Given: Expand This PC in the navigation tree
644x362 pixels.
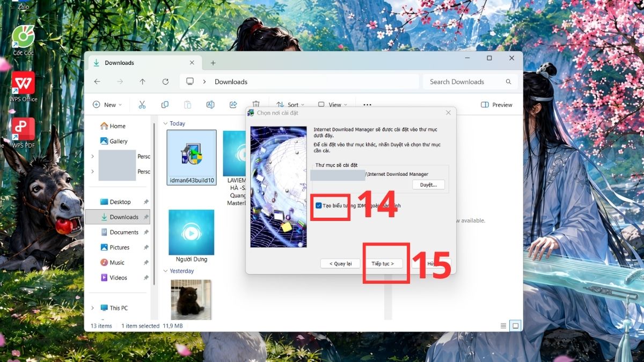Looking at the screenshot, I should coord(92,308).
